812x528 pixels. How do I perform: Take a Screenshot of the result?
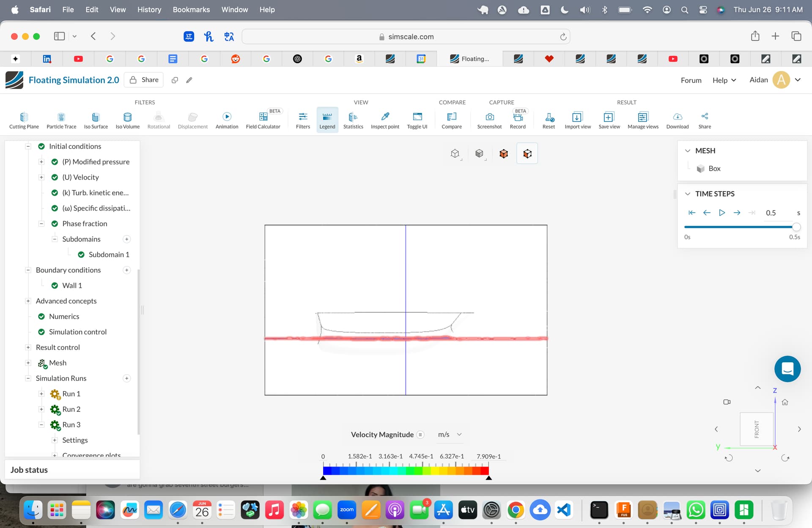pyautogui.click(x=489, y=120)
